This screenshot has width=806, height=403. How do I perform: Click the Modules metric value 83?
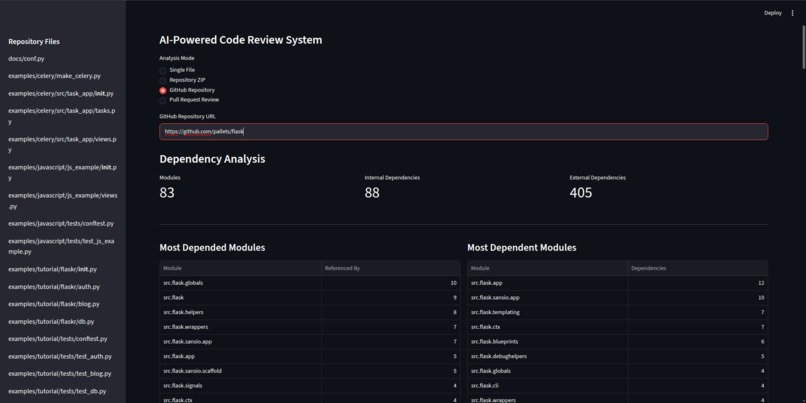[167, 193]
